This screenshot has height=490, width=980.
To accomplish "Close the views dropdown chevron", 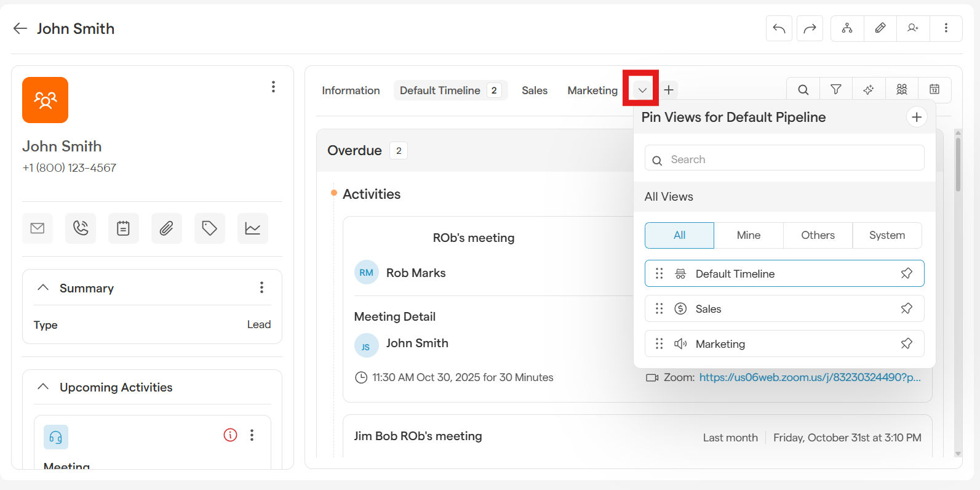I will [x=642, y=90].
